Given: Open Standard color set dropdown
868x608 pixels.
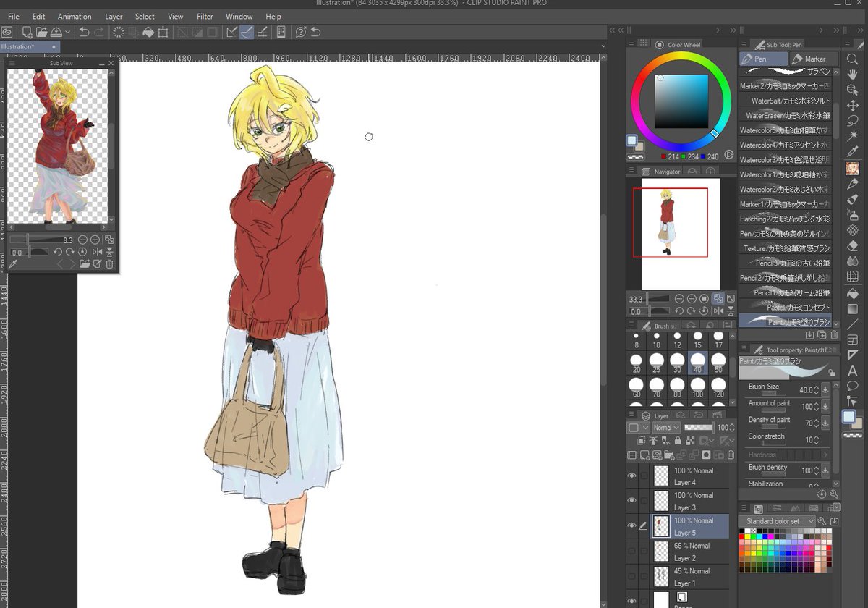Looking at the screenshot, I should coord(778,521).
